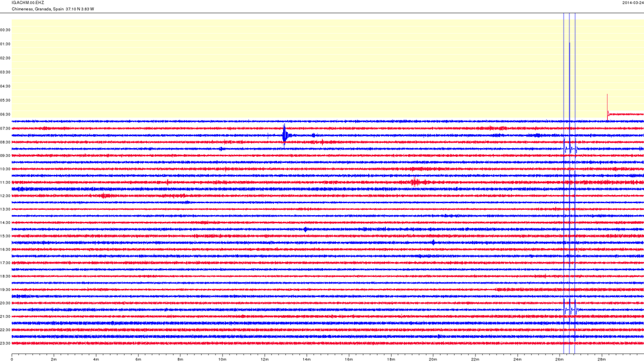Select the 12:30 time label
Viewport: 644px width, 362px height.
(x=5, y=196)
